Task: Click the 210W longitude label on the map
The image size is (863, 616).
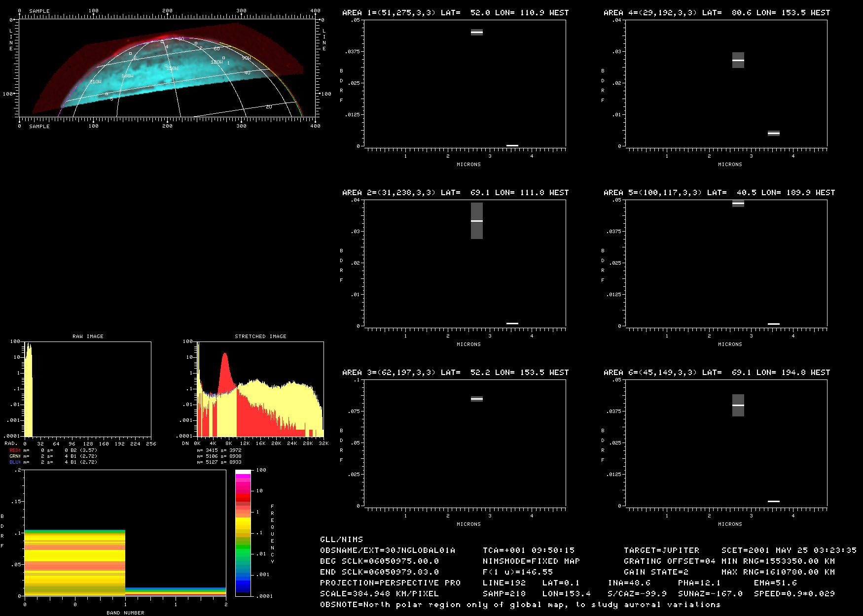Action: coord(95,81)
